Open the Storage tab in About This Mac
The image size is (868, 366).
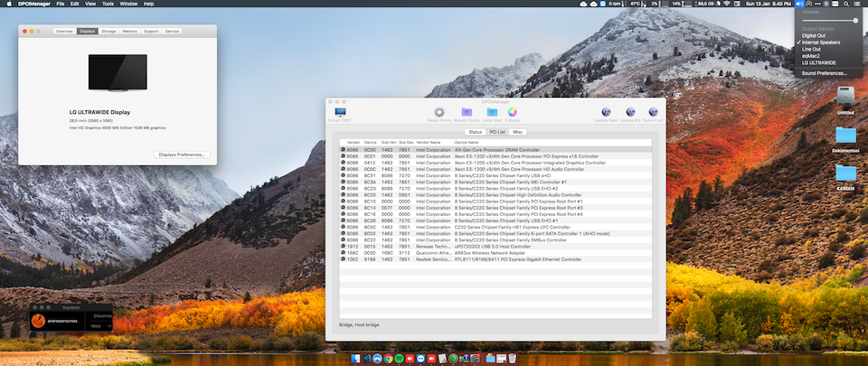(108, 32)
